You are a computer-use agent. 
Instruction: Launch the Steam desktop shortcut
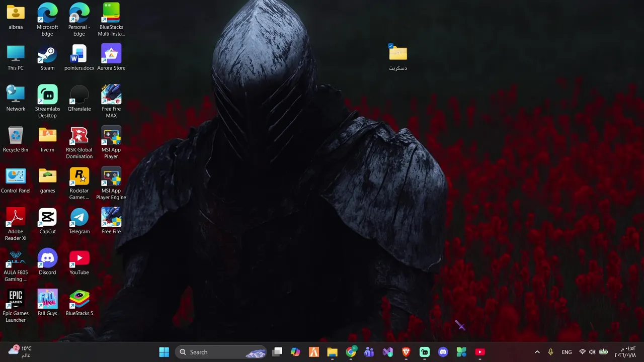(x=47, y=58)
